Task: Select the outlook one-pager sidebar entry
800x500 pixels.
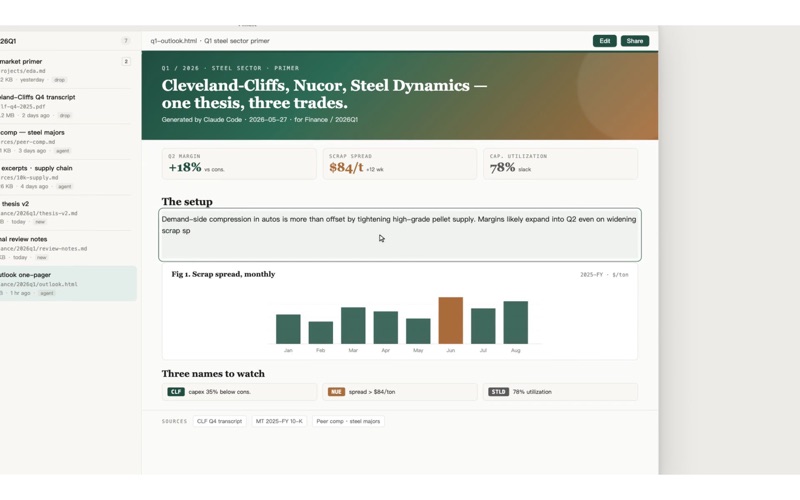Action: (x=66, y=283)
